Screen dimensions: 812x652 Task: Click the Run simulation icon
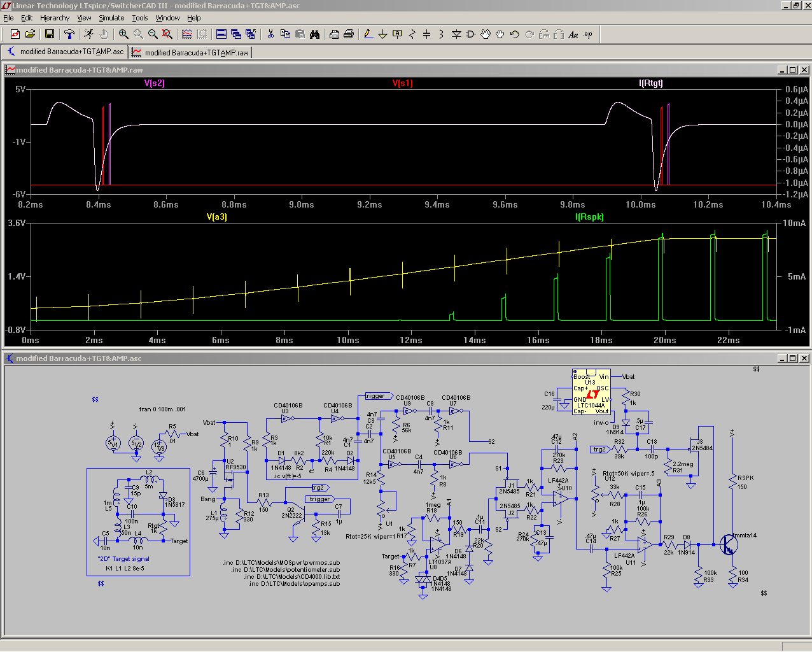pos(88,34)
